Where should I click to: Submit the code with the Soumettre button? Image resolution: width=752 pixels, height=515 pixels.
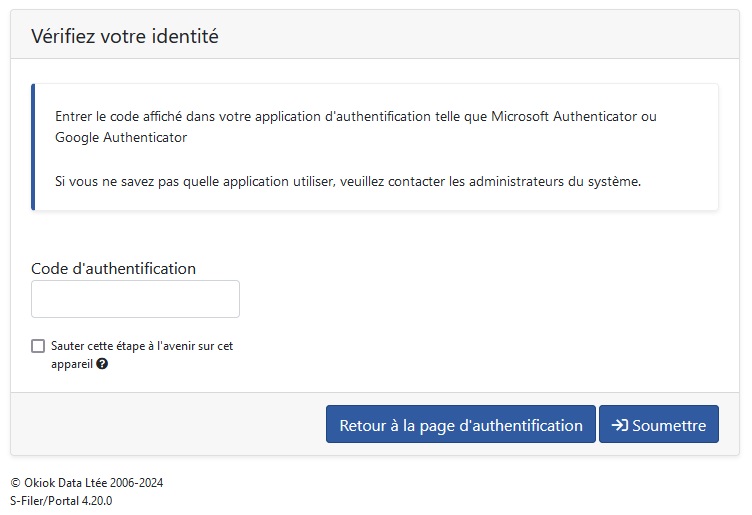tap(658, 424)
